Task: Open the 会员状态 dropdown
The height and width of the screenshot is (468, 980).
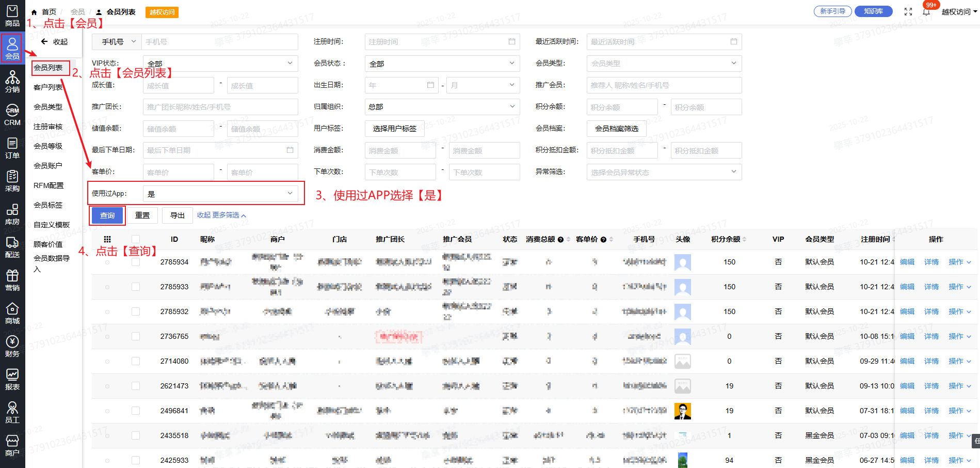Action: (x=442, y=64)
